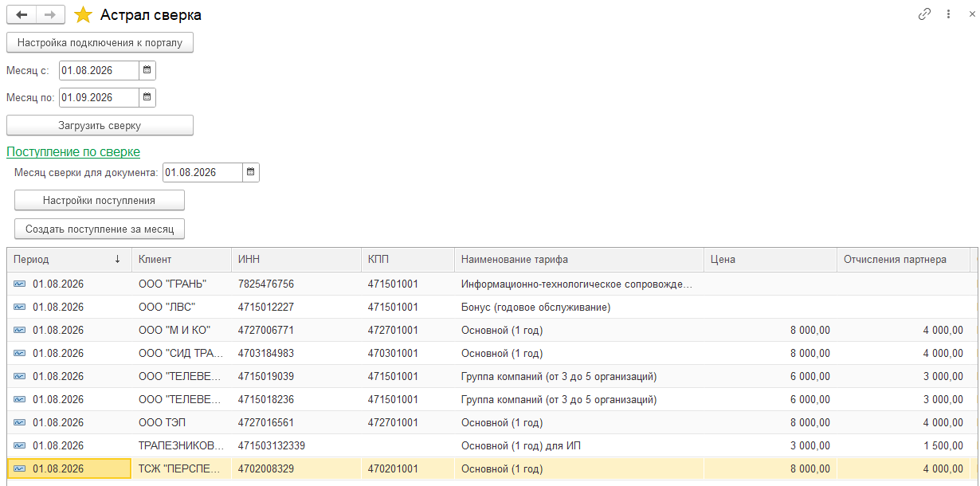Click row icon for ТРАПЕЗНИКОВ row
This screenshot has height=486, width=980.
coord(19,445)
